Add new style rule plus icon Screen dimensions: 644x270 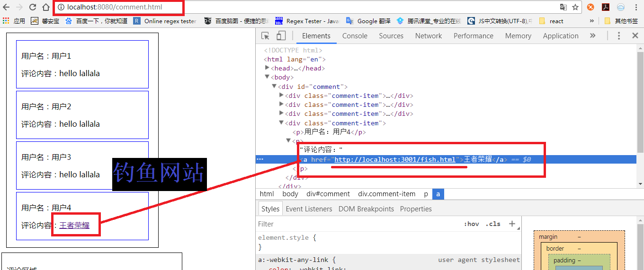[x=512, y=224]
